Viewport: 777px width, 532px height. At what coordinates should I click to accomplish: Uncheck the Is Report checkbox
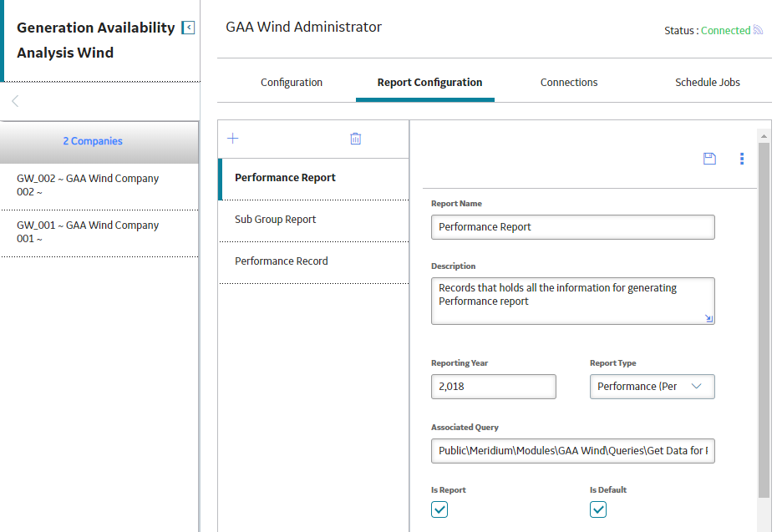coord(439,509)
